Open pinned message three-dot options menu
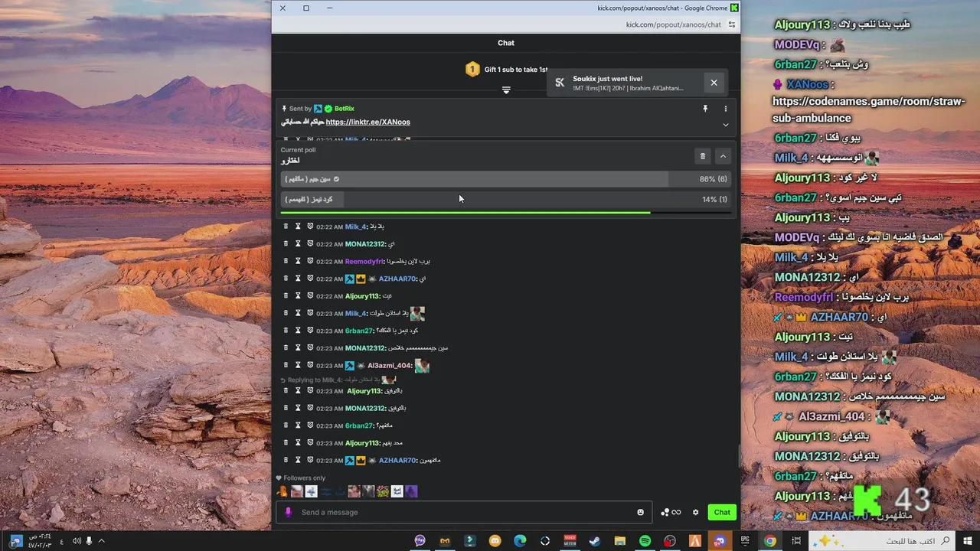Image resolution: width=980 pixels, height=551 pixels. [x=726, y=109]
